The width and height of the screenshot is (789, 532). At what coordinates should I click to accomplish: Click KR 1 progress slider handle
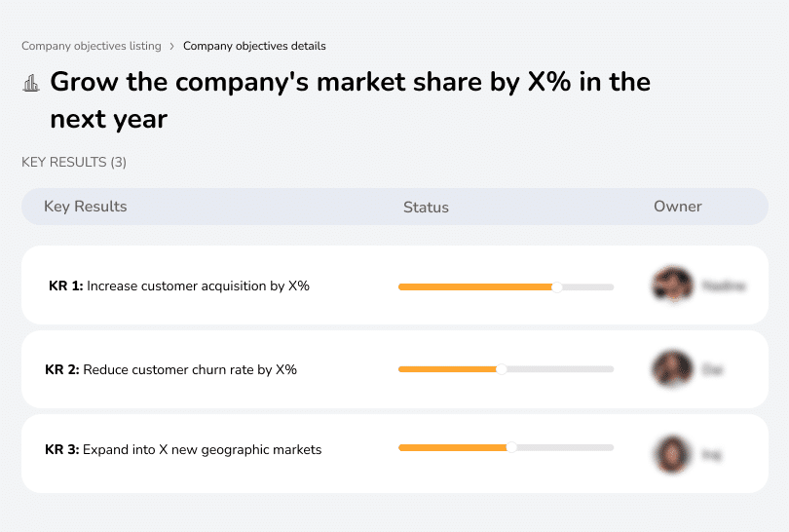click(x=557, y=286)
